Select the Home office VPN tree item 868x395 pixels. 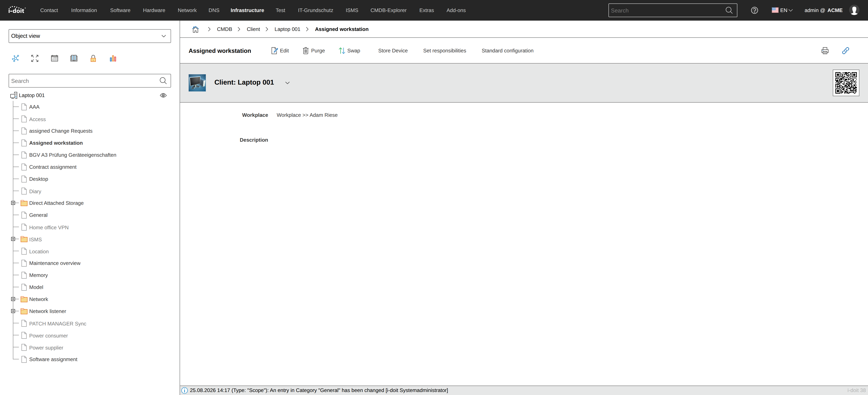[x=49, y=228]
